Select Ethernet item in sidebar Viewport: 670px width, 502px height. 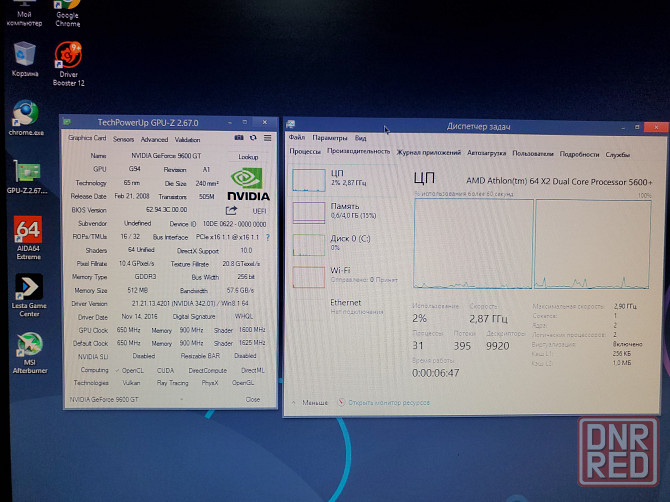click(x=344, y=307)
